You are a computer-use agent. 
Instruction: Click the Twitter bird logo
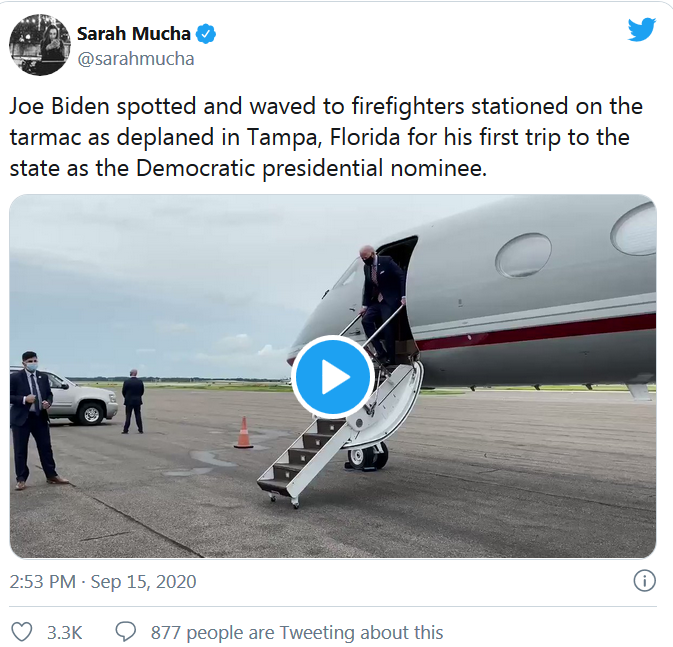(641, 30)
